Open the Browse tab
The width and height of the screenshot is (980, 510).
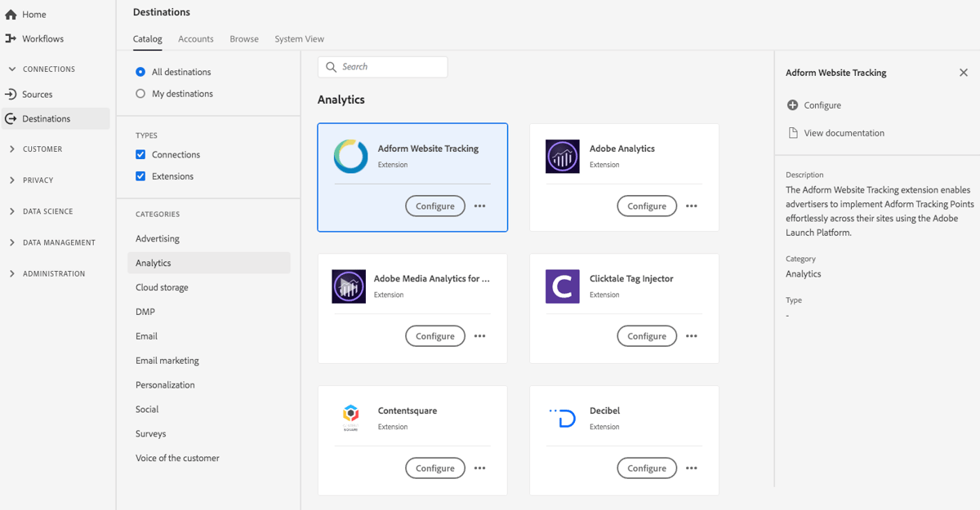tap(243, 38)
